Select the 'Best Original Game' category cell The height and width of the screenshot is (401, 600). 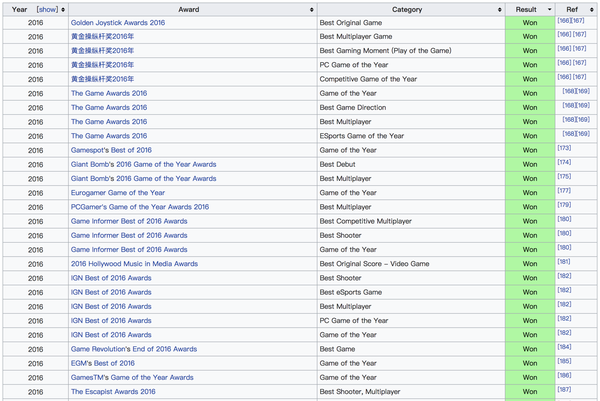point(411,23)
